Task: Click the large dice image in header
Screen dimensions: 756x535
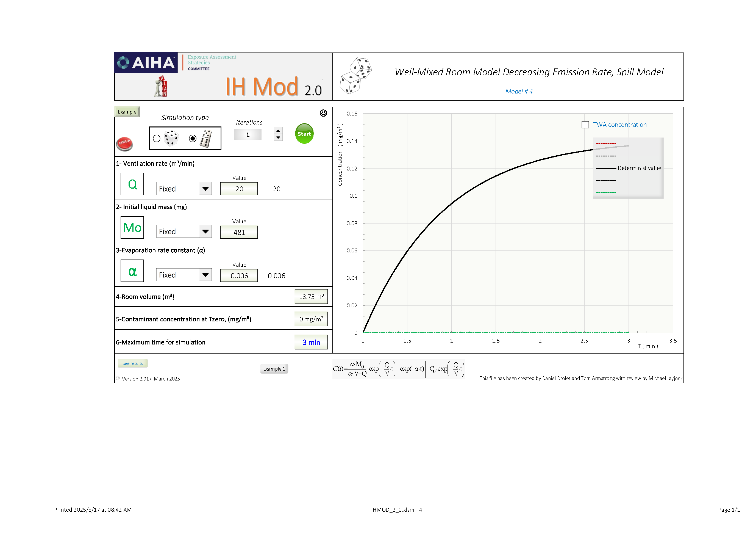Action: pyautogui.click(x=355, y=76)
